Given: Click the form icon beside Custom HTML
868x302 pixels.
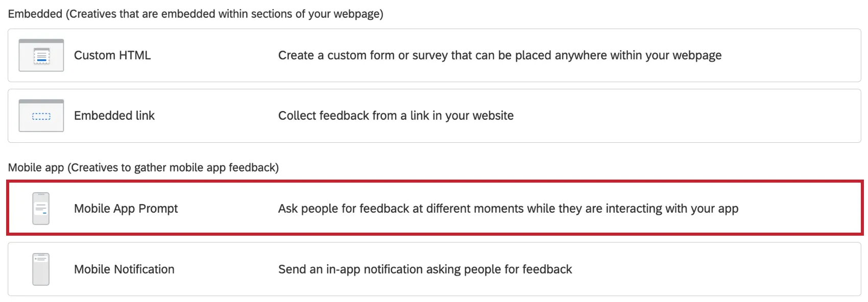Looking at the screenshot, I should click(41, 55).
